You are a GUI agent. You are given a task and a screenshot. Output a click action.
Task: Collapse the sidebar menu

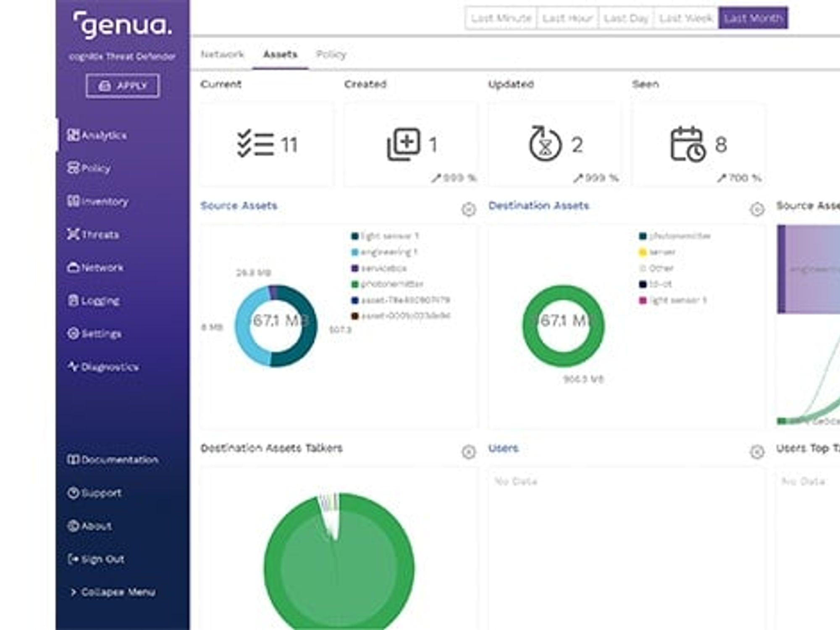coord(113,592)
